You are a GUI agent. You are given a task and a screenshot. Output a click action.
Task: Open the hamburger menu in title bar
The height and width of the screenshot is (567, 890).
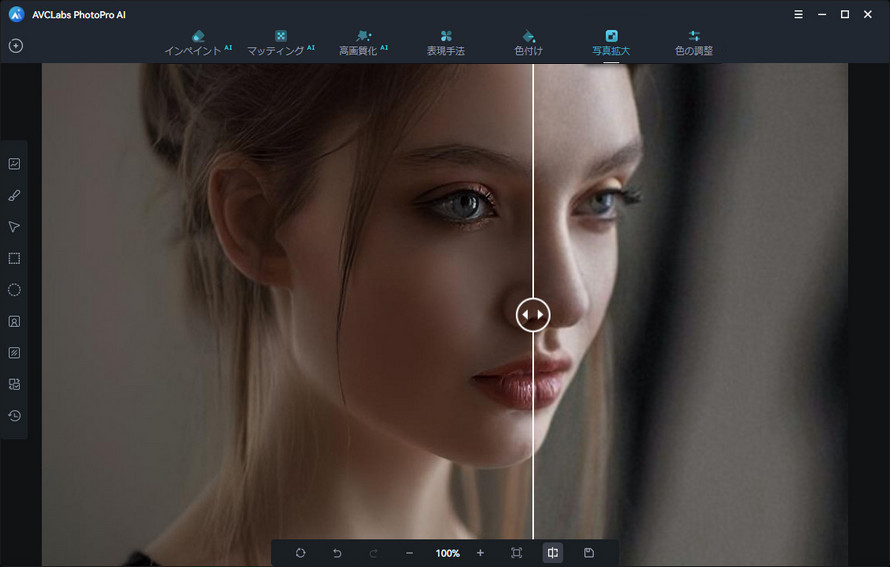coord(798,15)
